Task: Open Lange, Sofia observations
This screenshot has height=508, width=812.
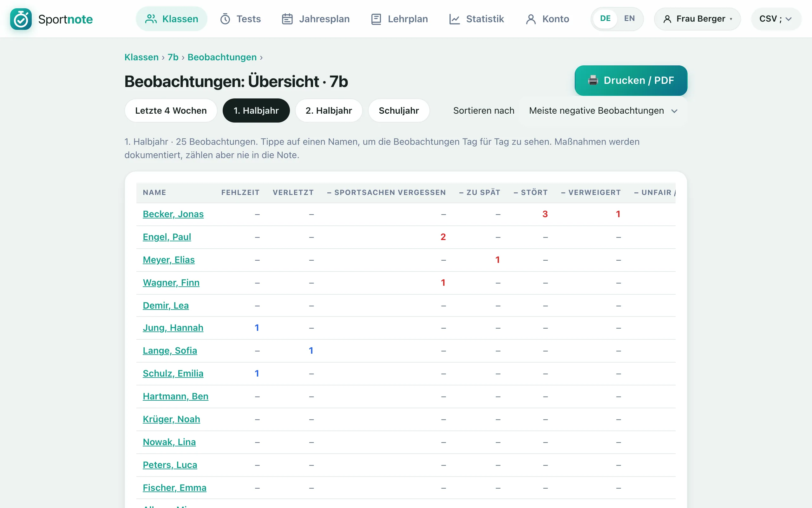Action: point(170,351)
